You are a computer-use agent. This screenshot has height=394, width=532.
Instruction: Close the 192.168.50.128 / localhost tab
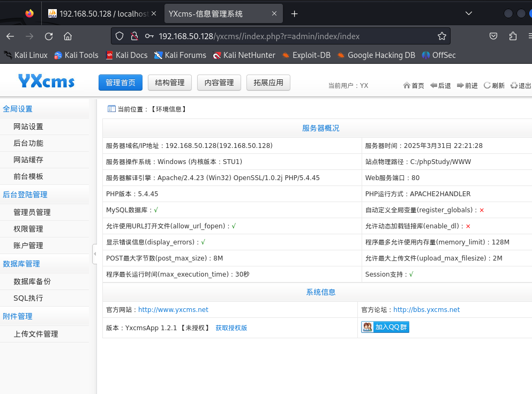(154, 13)
